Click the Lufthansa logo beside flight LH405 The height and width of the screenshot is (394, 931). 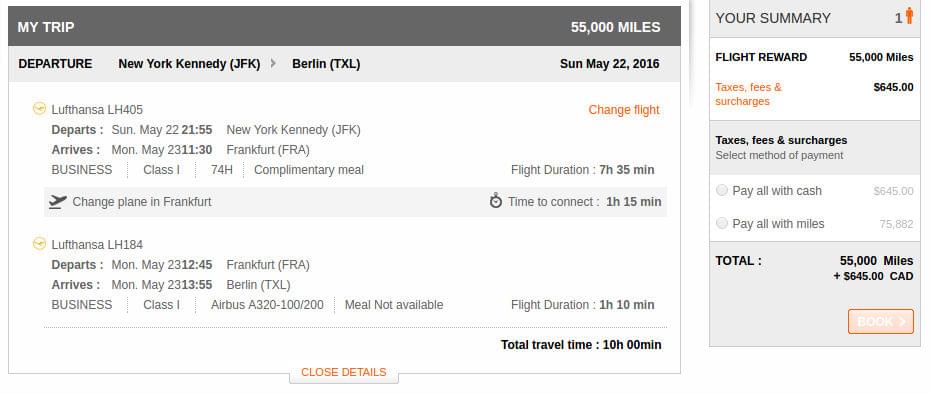point(39,109)
